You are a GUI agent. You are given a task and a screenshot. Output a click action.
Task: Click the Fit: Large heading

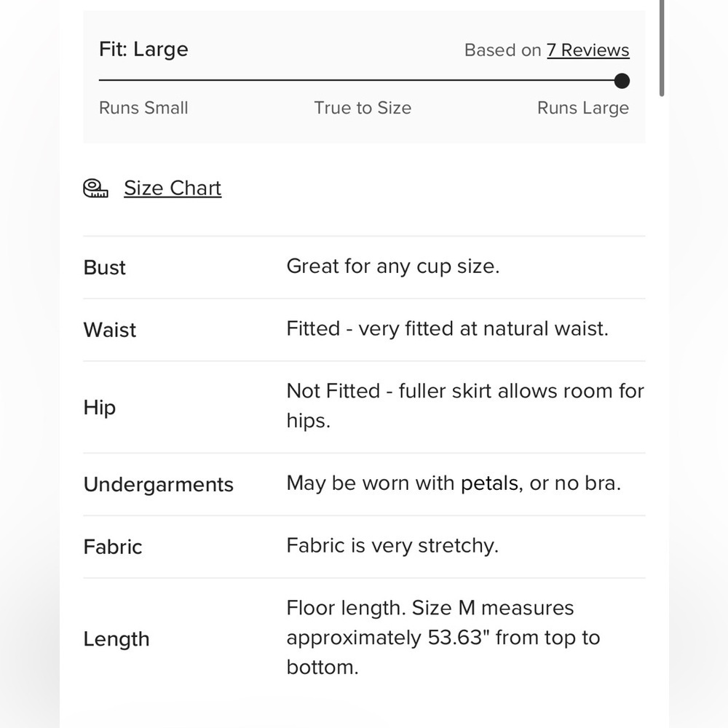point(143,50)
